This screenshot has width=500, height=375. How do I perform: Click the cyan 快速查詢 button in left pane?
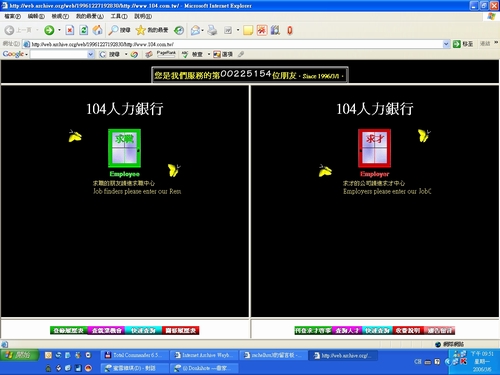coord(143,330)
